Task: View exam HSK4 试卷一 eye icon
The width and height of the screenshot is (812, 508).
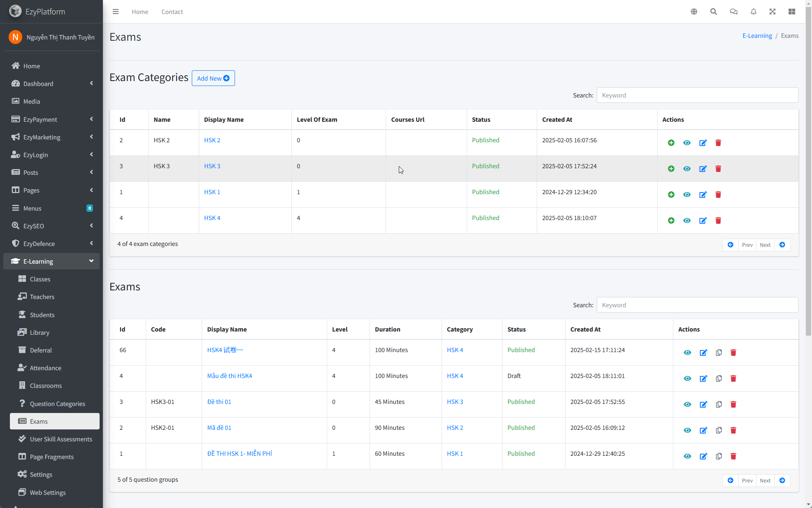Action: 687,353
